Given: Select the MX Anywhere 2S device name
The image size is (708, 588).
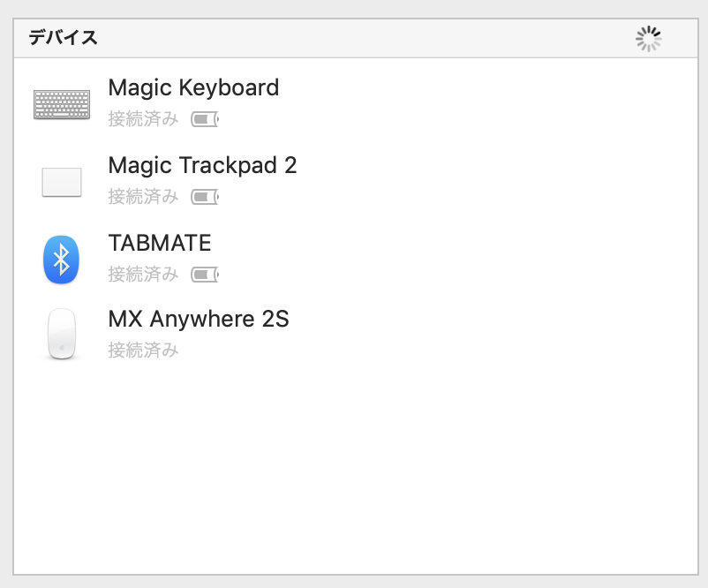Looking at the screenshot, I should 199,320.
